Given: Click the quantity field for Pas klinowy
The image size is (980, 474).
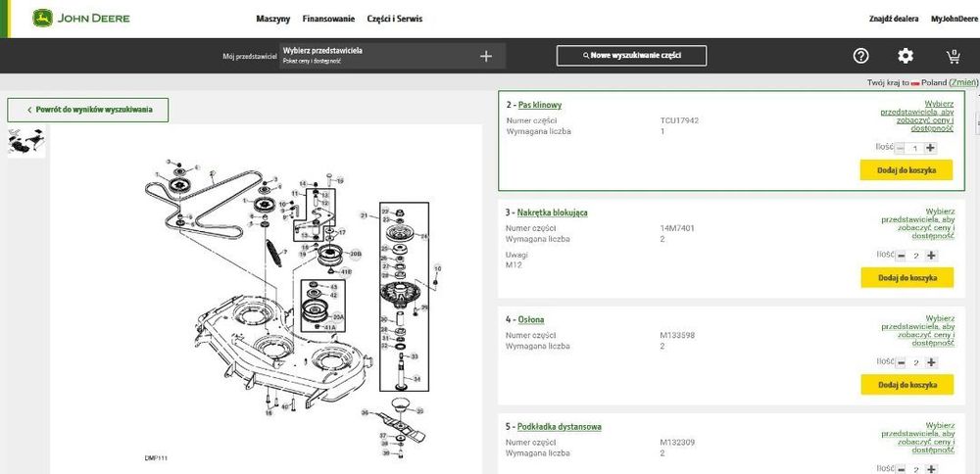Looking at the screenshot, I should tap(915, 148).
